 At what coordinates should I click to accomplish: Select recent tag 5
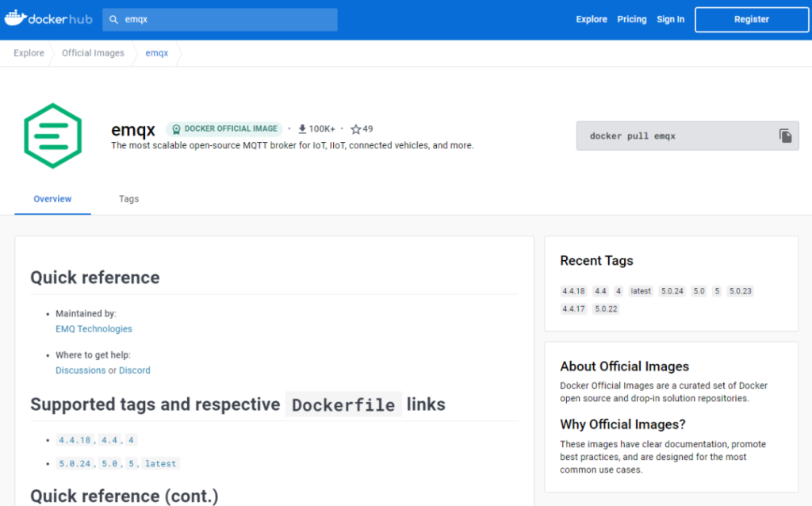point(717,291)
